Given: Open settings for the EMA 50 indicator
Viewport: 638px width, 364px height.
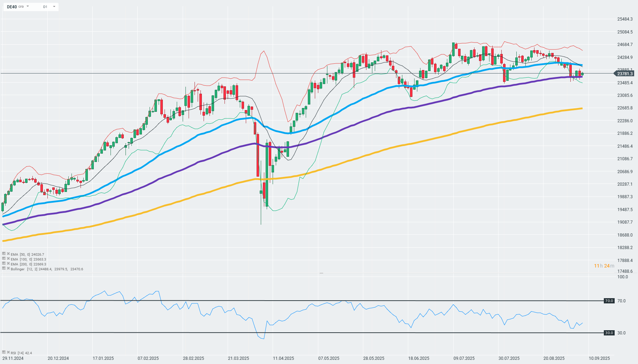Looking at the screenshot, I should 4,254.
